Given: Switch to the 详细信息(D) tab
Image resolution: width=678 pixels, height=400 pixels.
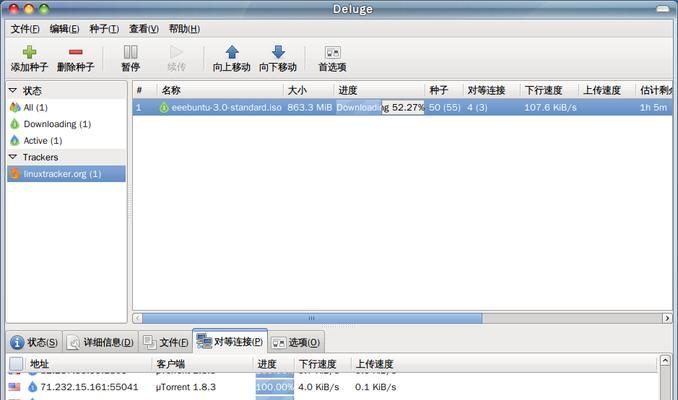Looking at the screenshot, I should click(x=101, y=342).
